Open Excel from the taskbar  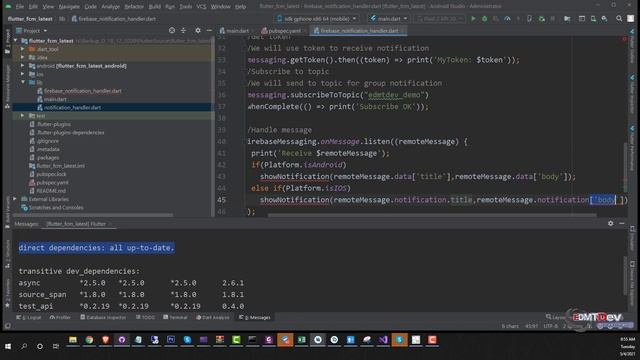pos(302,340)
